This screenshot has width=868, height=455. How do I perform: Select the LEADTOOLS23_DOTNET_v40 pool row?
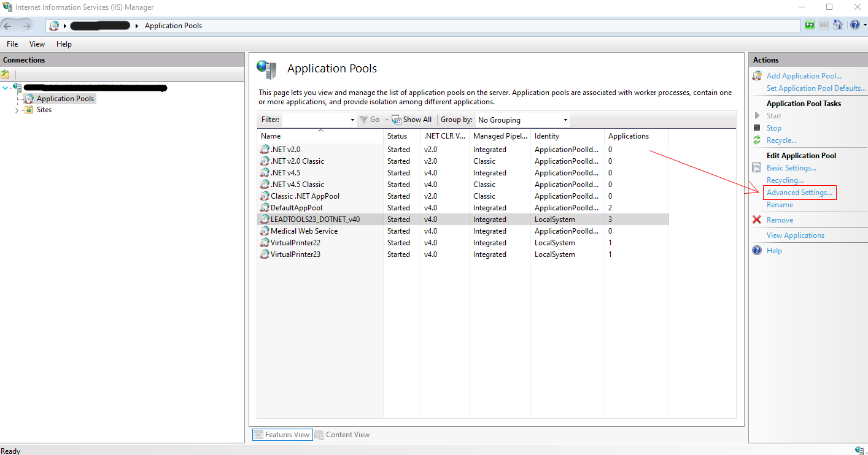pos(463,220)
